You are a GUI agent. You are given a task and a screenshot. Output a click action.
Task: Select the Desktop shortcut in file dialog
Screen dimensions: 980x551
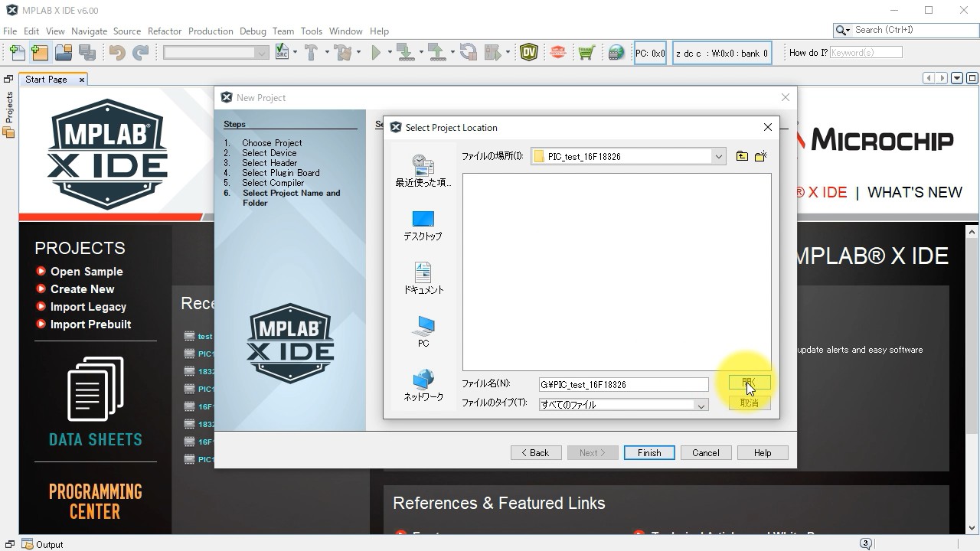(x=423, y=225)
